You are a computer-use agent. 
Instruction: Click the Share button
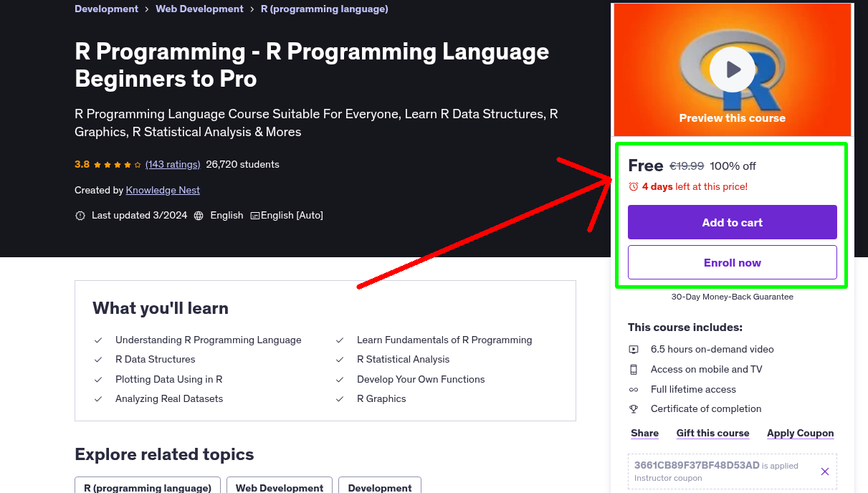coord(644,433)
